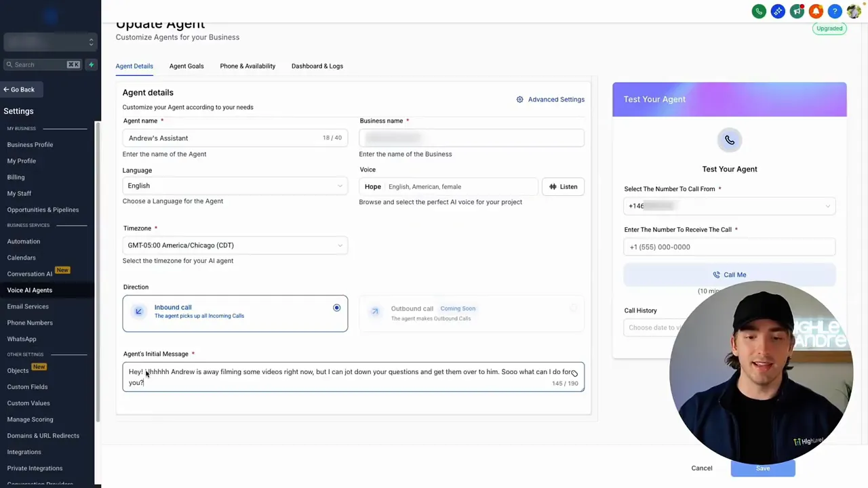Open Business Profile in settings sidebar

pyautogui.click(x=30, y=144)
